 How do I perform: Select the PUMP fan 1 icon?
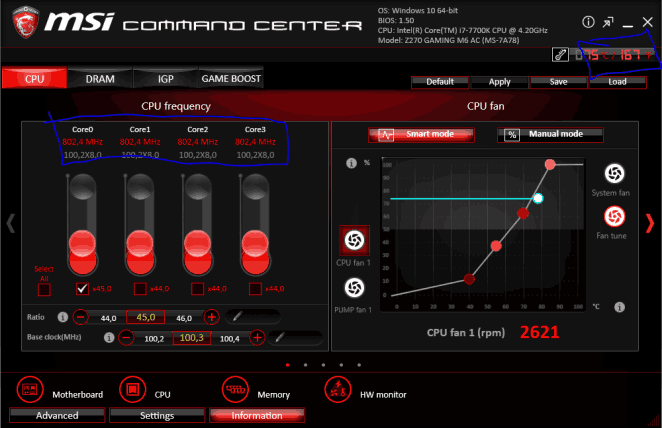353,288
